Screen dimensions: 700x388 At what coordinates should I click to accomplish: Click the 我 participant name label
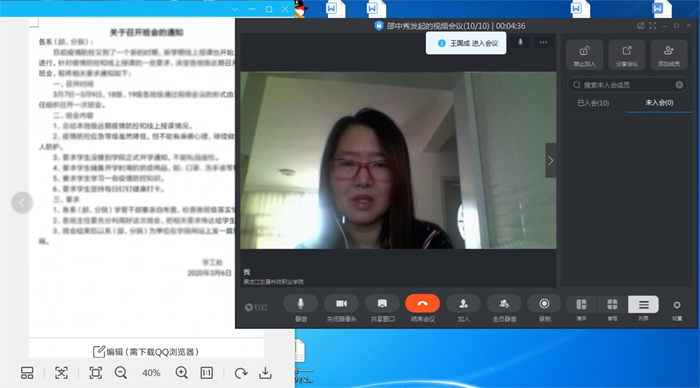(247, 272)
